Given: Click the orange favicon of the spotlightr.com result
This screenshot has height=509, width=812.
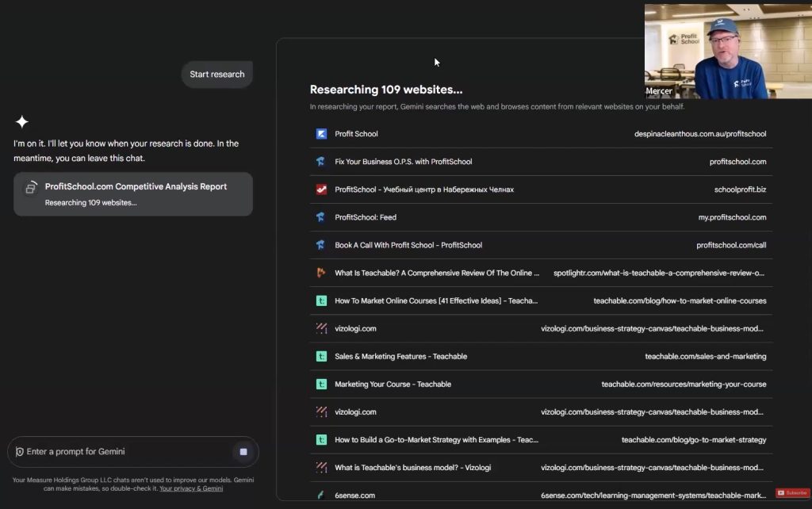Looking at the screenshot, I should point(322,273).
